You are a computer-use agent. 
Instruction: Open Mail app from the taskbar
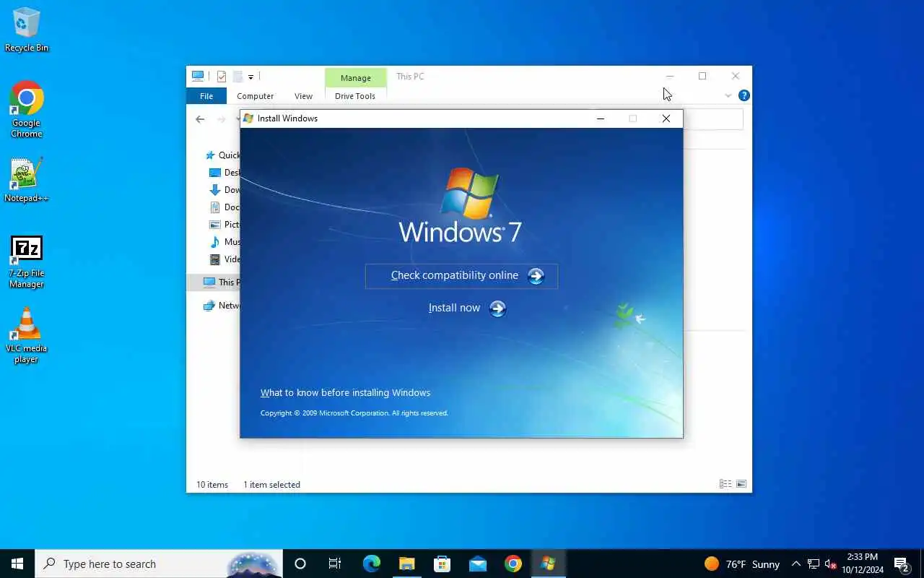pyautogui.click(x=477, y=564)
